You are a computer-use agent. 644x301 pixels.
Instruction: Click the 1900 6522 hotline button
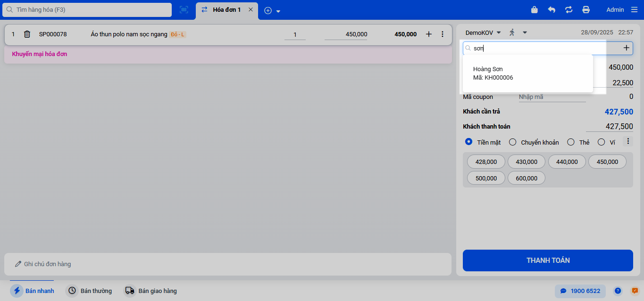coord(580,291)
